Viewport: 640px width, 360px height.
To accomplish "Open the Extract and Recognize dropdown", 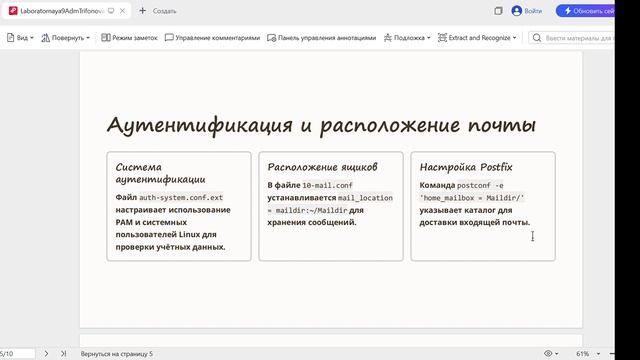I will click(477, 38).
